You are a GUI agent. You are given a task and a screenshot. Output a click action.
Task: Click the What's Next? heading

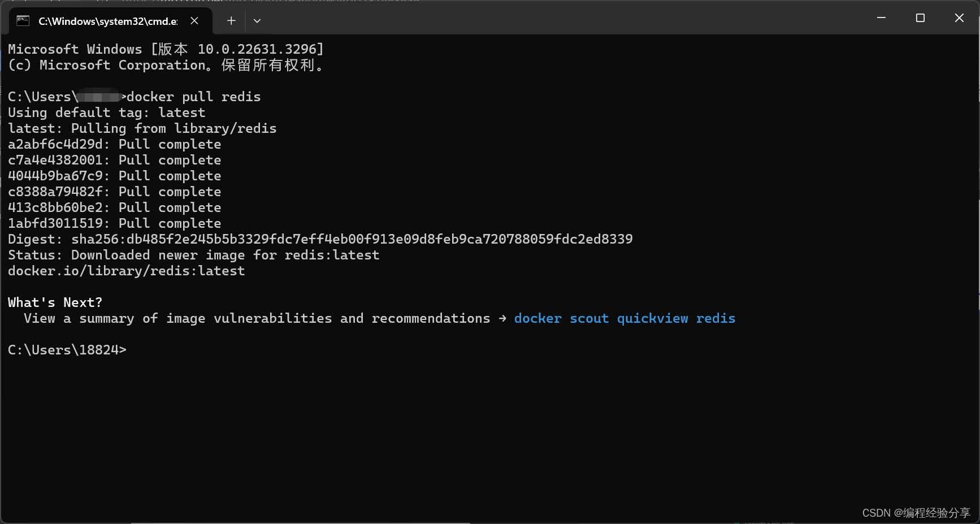pyautogui.click(x=55, y=302)
